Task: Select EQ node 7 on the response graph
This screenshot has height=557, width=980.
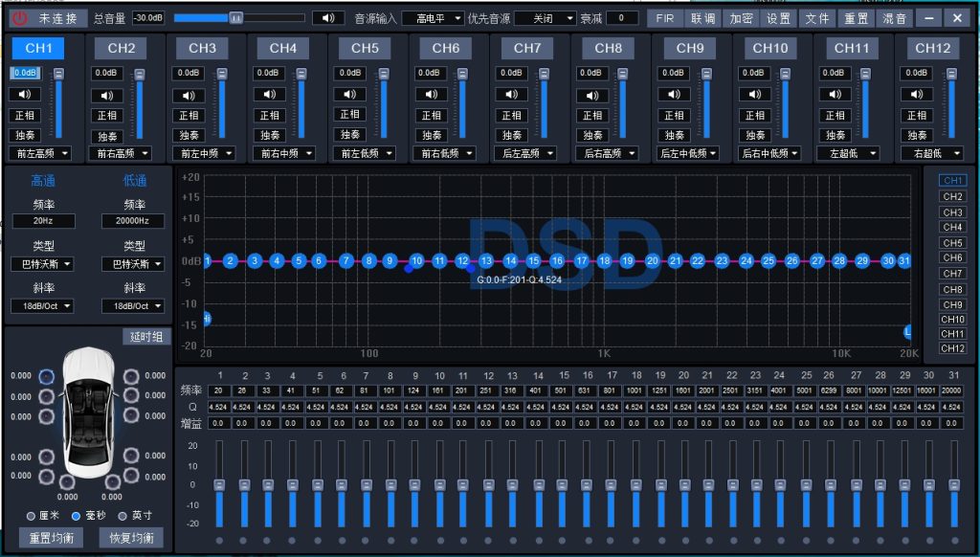Action: click(346, 260)
